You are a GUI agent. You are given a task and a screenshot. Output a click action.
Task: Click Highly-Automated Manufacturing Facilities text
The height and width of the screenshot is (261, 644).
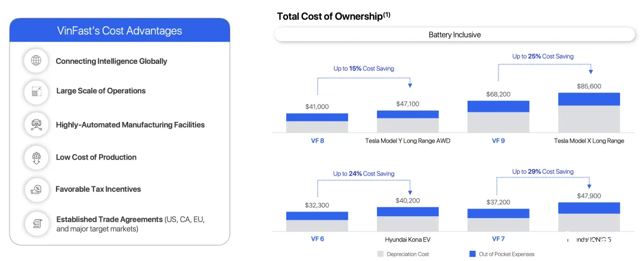(x=130, y=124)
